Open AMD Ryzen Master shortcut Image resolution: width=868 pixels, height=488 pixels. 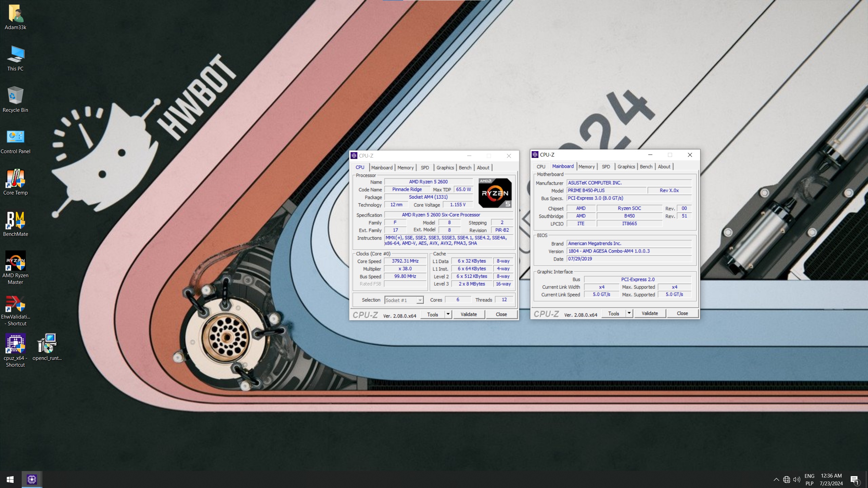[15, 268]
